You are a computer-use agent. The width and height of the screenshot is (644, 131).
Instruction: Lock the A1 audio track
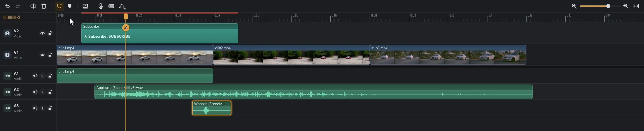point(50,76)
